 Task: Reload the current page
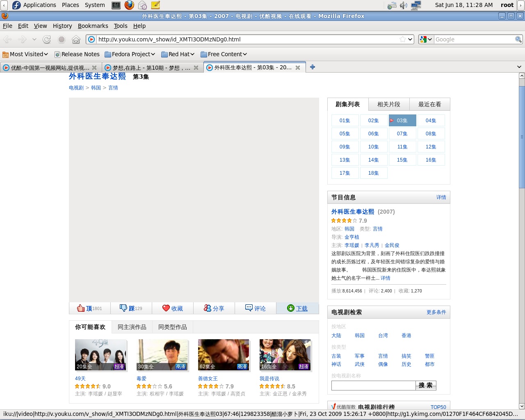pyautogui.click(x=47, y=39)
